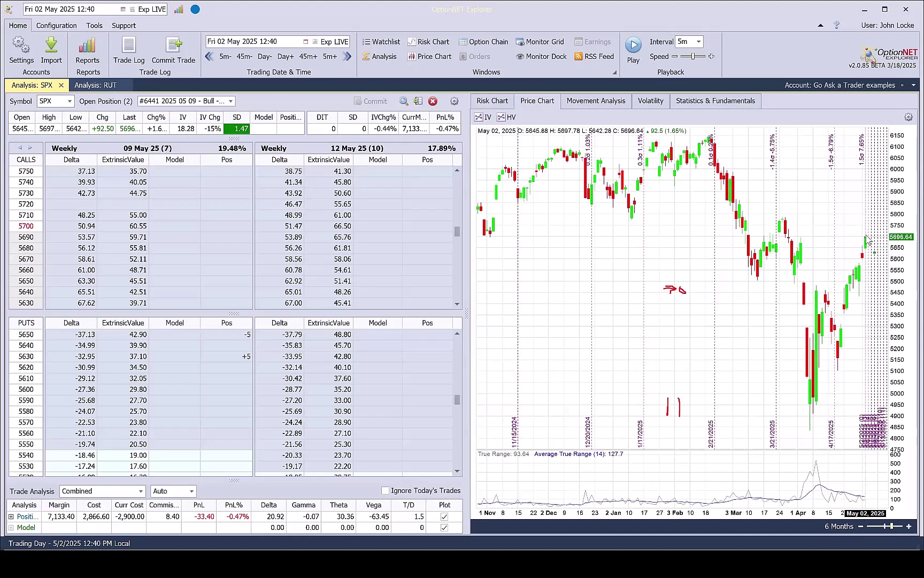Image resolution: width=924 pixels, height=578 pixels.
Task: Open the Price Chart window from ribbon
Action: 429,56
